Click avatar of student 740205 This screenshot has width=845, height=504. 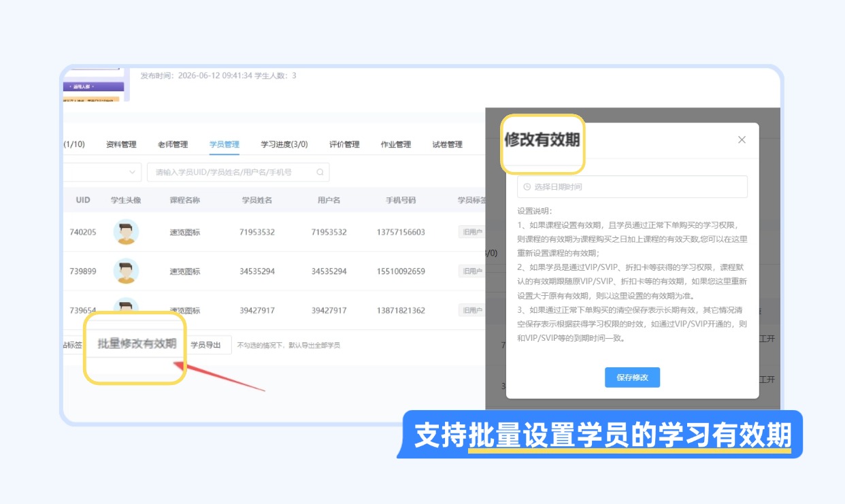[x=126, y=232]
